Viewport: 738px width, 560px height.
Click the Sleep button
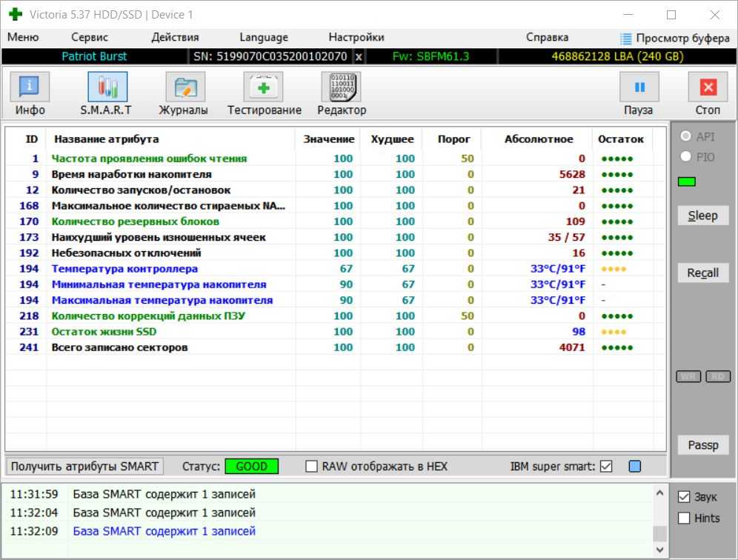(703, 216)
